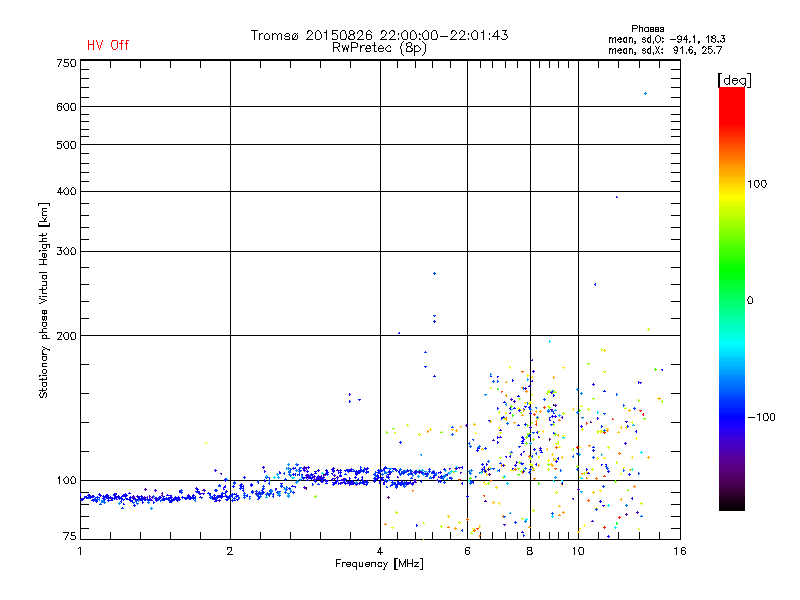Click the y-axis tick label '750'
The width and height of the screenshot is (800, 600).
[66, 63]
